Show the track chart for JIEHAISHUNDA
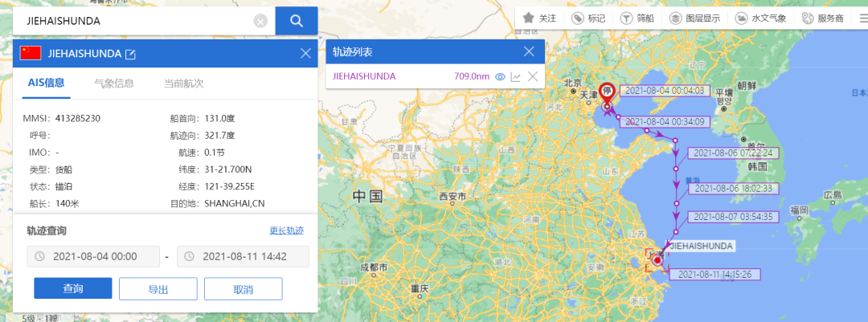Screen dimensions: 868x322 tap(516, 77)
